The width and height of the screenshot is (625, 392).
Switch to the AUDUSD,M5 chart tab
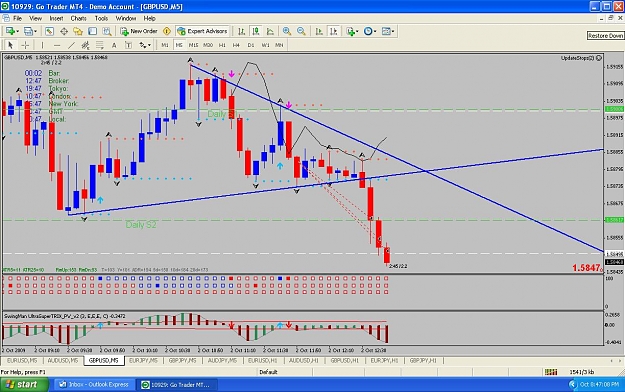pos(63,360)
